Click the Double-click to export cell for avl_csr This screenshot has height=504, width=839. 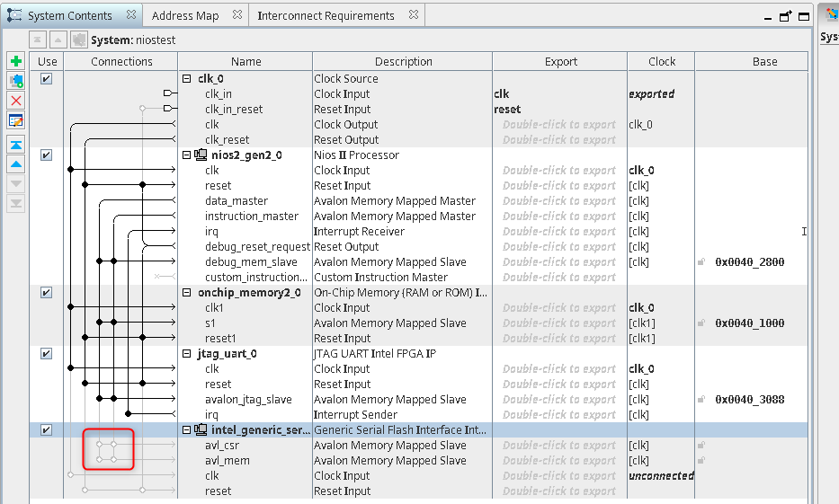point(559,446)
